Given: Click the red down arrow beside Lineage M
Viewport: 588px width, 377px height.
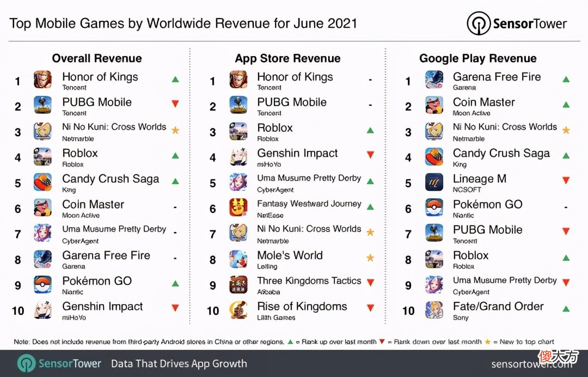Looking at the screenshot, I should pyautogui.click(x=566, y=180).
